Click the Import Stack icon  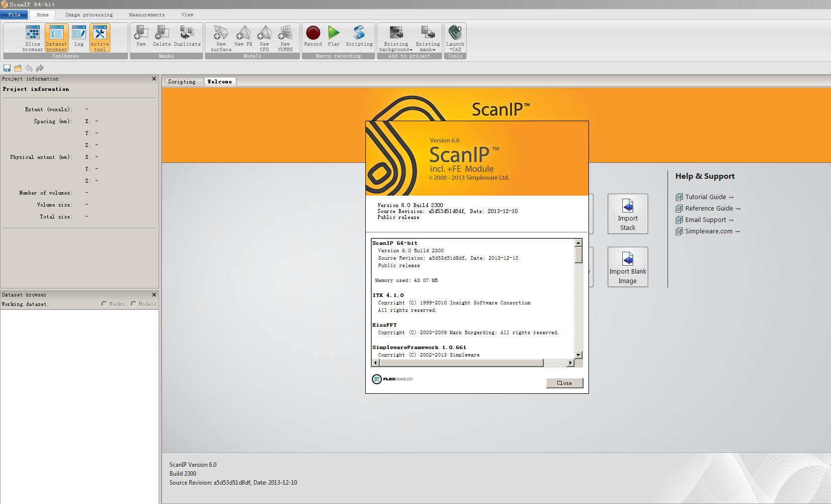(x=628, y=214)
